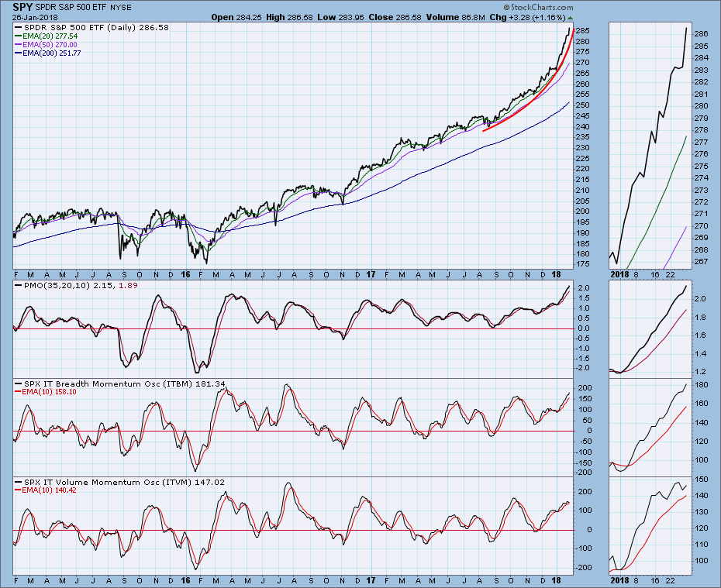721x588 pixels.
Task: Click the EMA(50) 270.00 legend entry
Action: coord(47,45)
